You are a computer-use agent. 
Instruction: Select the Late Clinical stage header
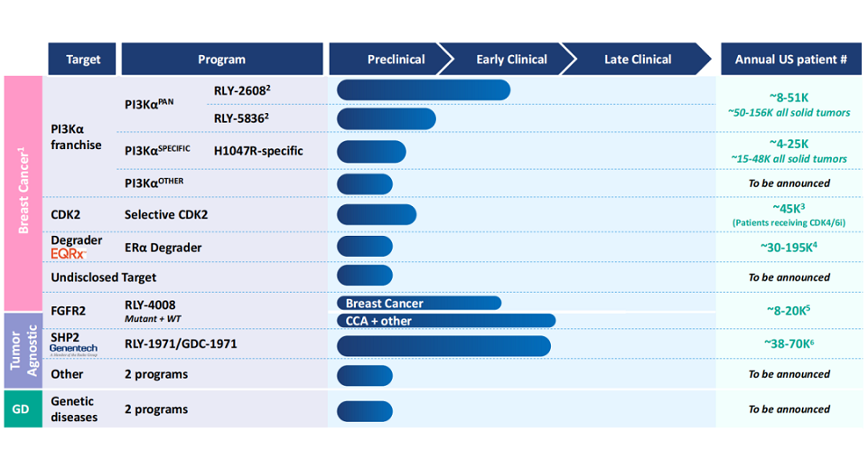click(638, 59)
